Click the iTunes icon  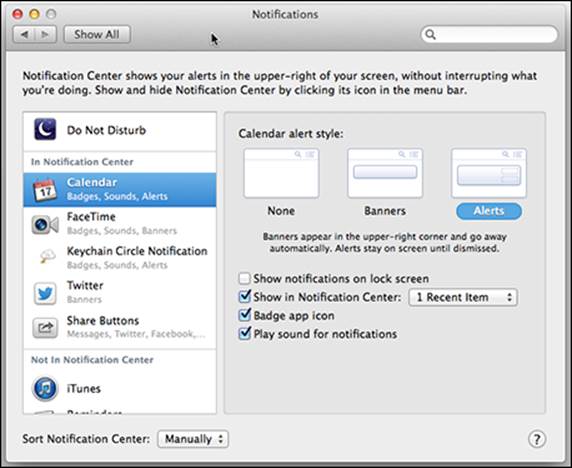[45, 388]
